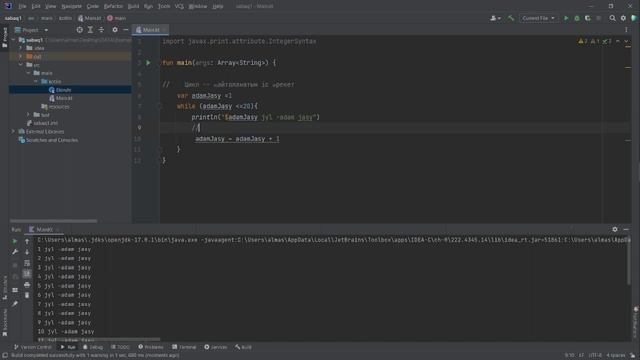Expand External Libraries
This screenshot has width=640, height=360.
pyautogui.click(x=13, y=131)
